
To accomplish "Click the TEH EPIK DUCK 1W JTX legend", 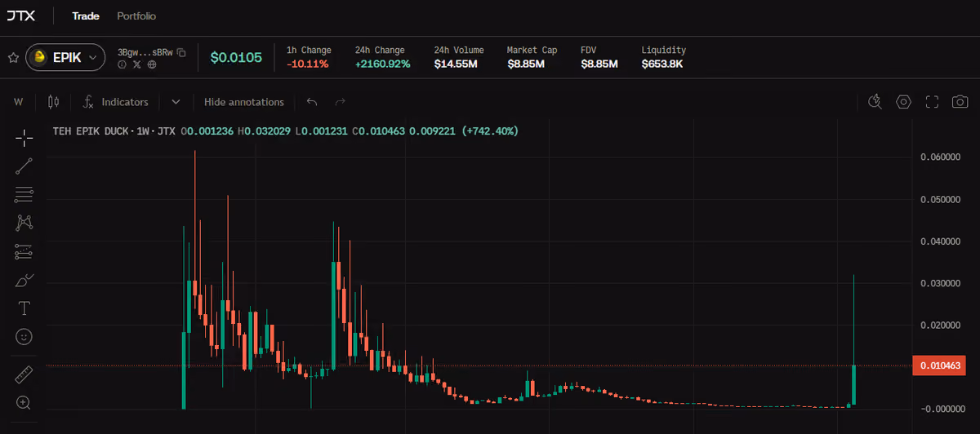I will click(x=114, y=131).
